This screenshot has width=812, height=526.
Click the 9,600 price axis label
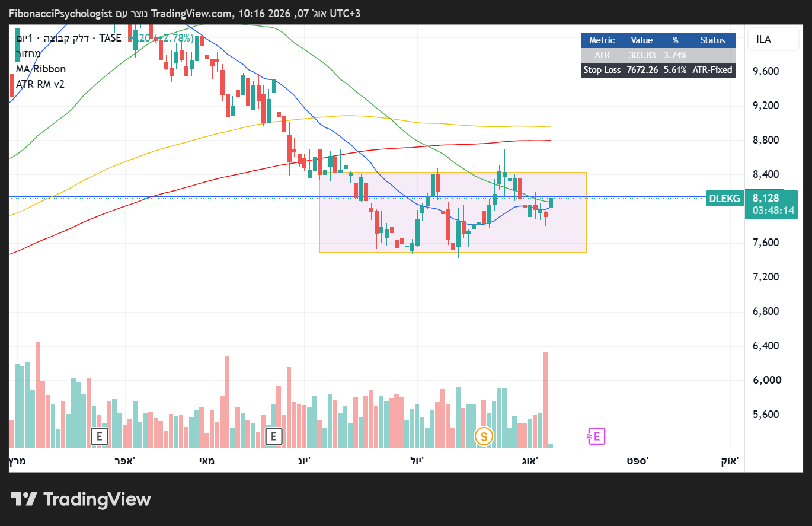[765, 71]
